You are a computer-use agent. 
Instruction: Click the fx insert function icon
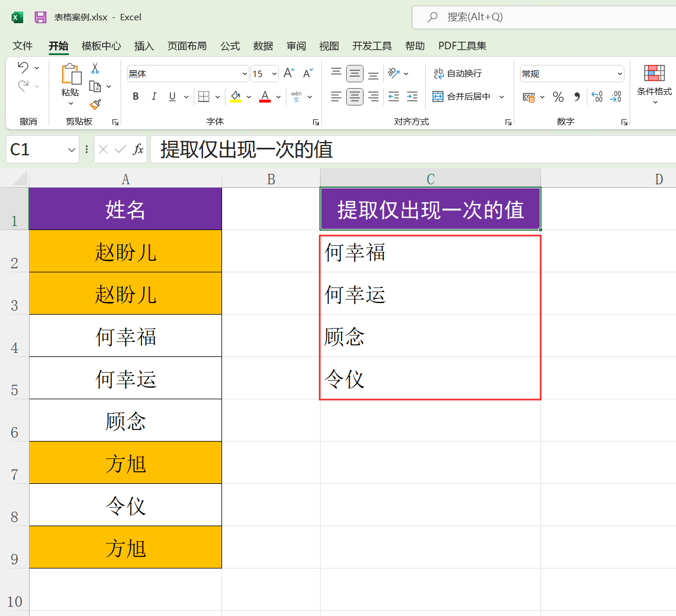[x=138, y=149]
